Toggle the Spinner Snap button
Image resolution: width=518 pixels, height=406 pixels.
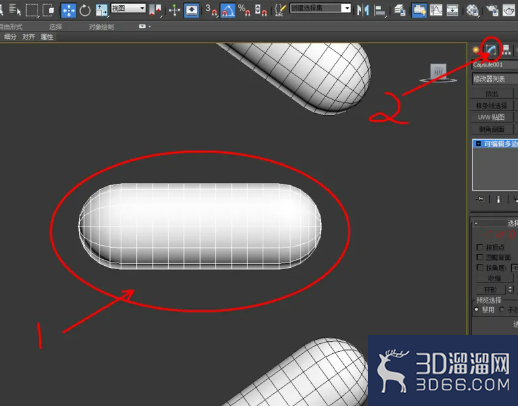[261, 10]
